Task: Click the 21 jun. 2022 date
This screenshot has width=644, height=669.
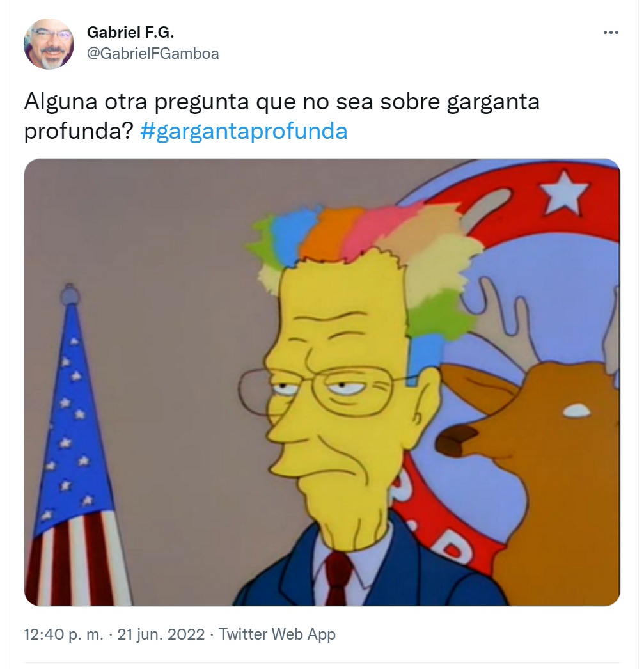Action: [161, 634]
